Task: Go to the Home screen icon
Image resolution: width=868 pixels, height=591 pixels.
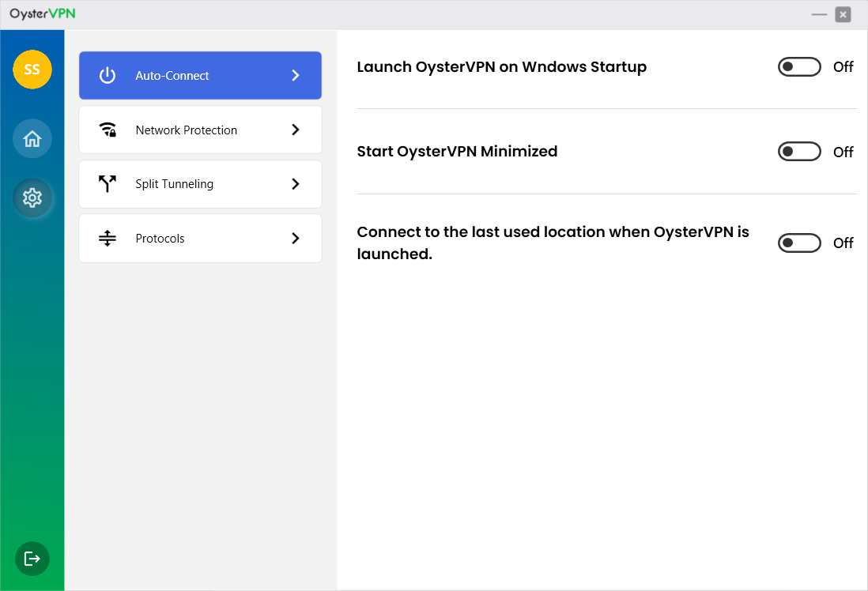Action: coord(32,138)
